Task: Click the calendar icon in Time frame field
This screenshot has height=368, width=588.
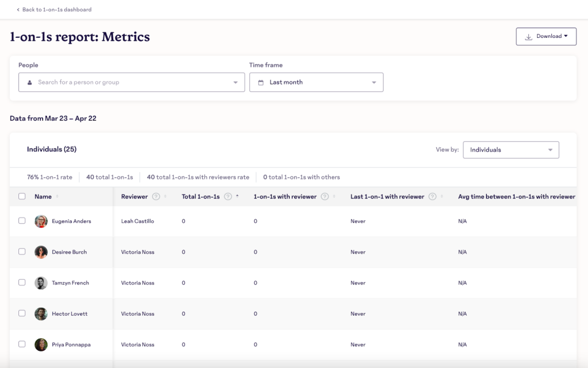Action: (261, 82)
